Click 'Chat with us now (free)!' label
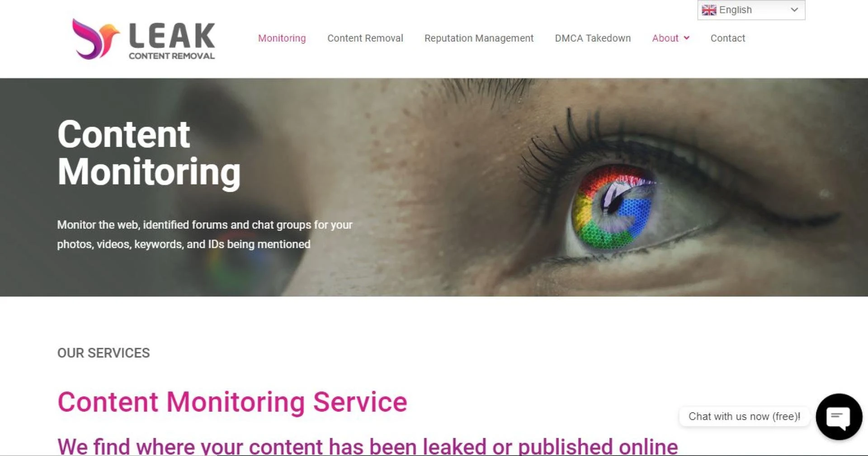This screenshot has width=868, height=456. (744, 416)
